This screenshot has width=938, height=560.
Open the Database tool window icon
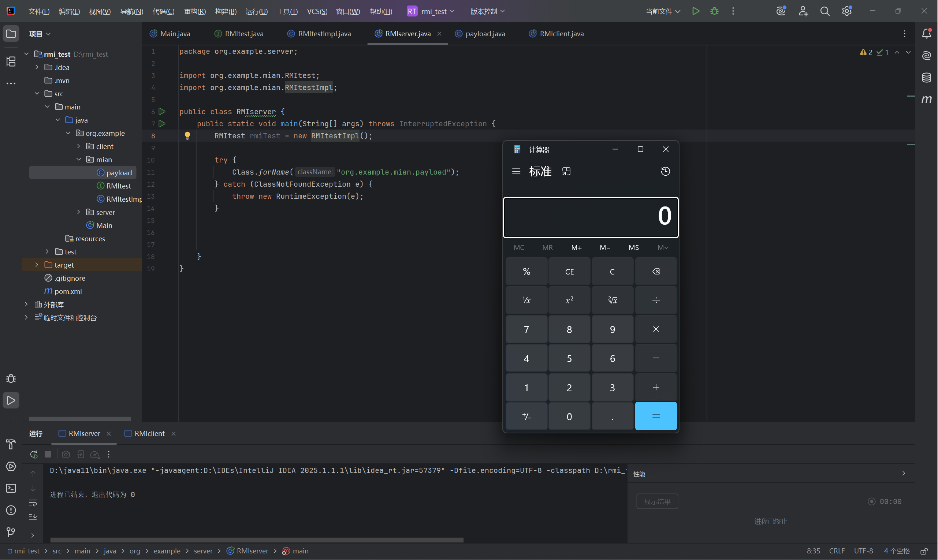tap(927, 78)
